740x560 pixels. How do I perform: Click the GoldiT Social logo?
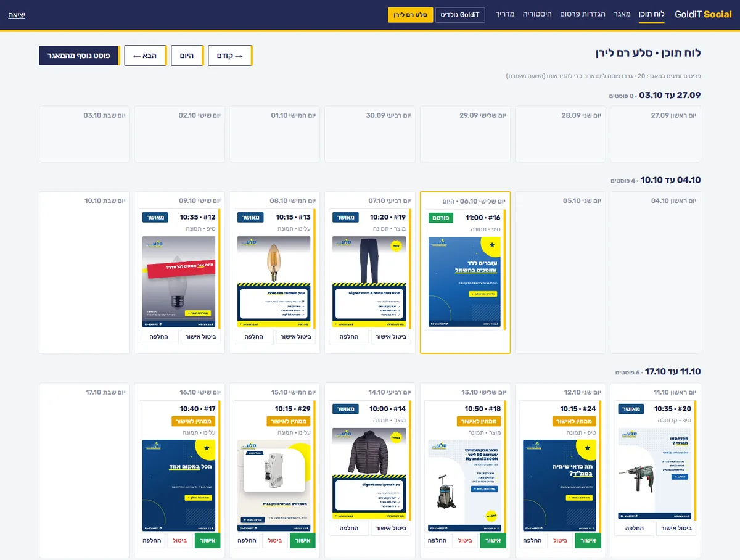pyautogui.click(x=703, y=14)
